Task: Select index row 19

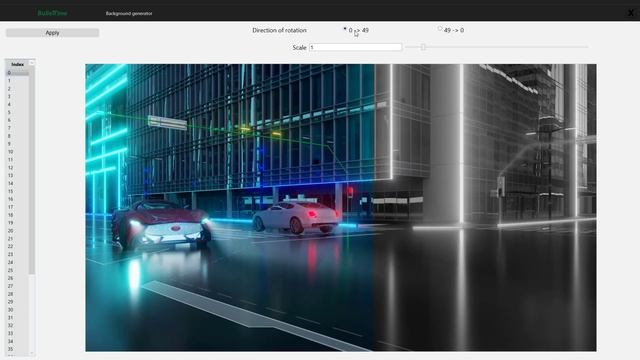Action: click(x=17, y=223)
